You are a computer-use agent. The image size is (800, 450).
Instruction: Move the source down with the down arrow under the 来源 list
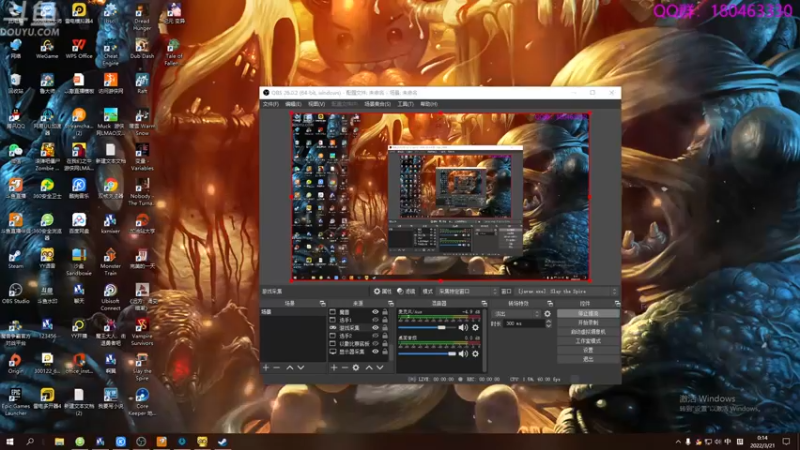pos(380,367)
